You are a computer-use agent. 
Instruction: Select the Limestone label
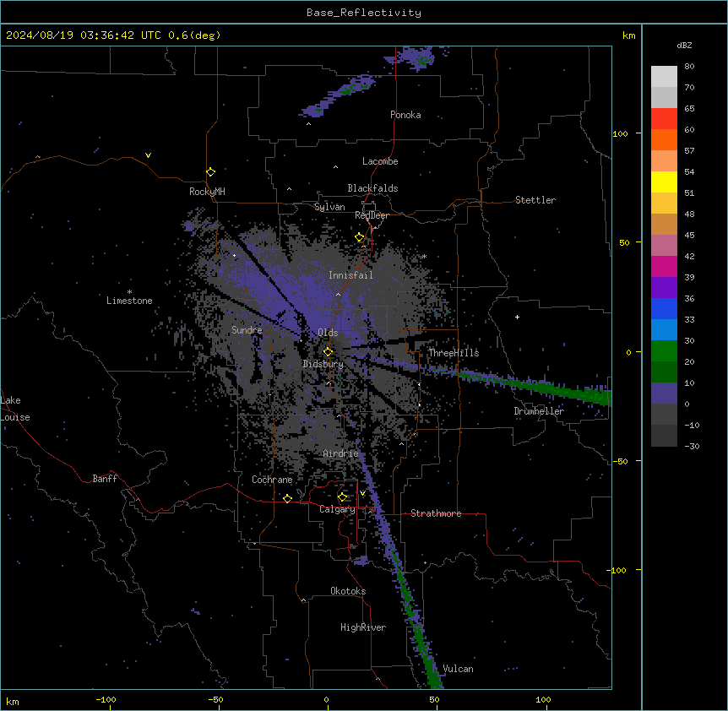click(129, 301)
